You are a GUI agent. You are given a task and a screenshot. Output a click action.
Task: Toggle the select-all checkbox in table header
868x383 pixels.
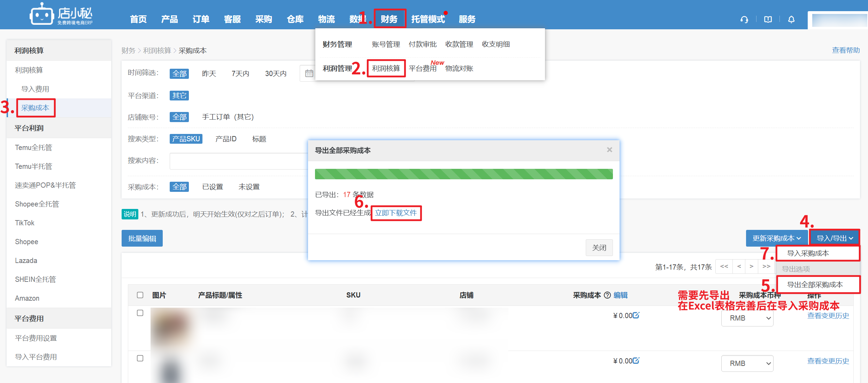140,295
